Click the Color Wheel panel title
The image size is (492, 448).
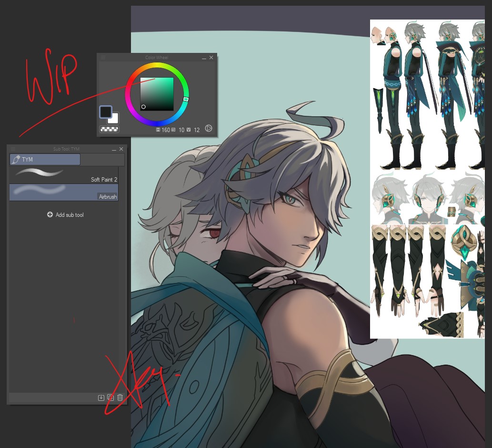[x=157, y=58]
